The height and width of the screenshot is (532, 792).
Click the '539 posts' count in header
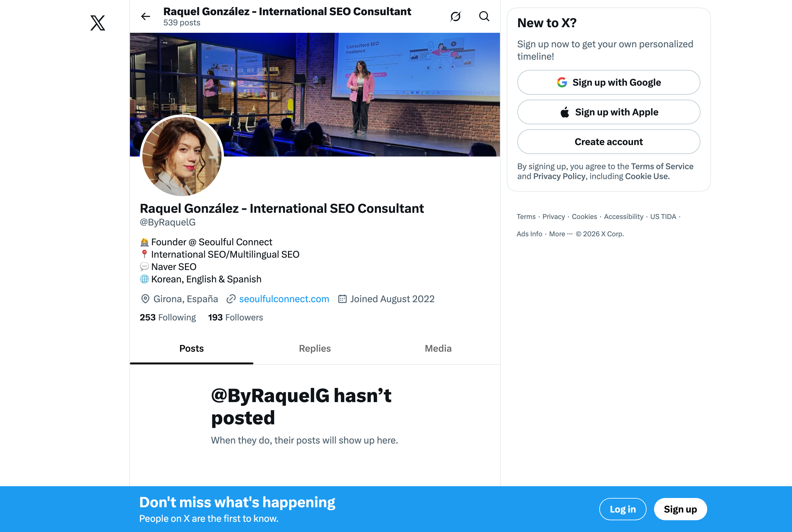pyautogui.click(x=182, y=22)
